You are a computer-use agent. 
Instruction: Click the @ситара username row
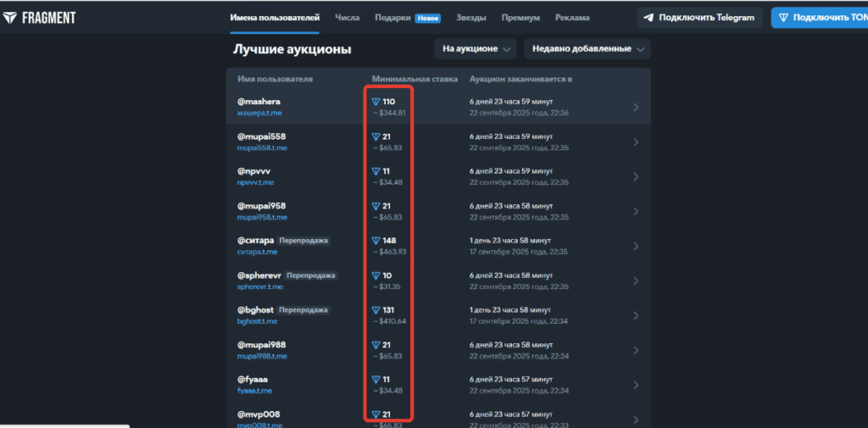click(x=255, y=241)
